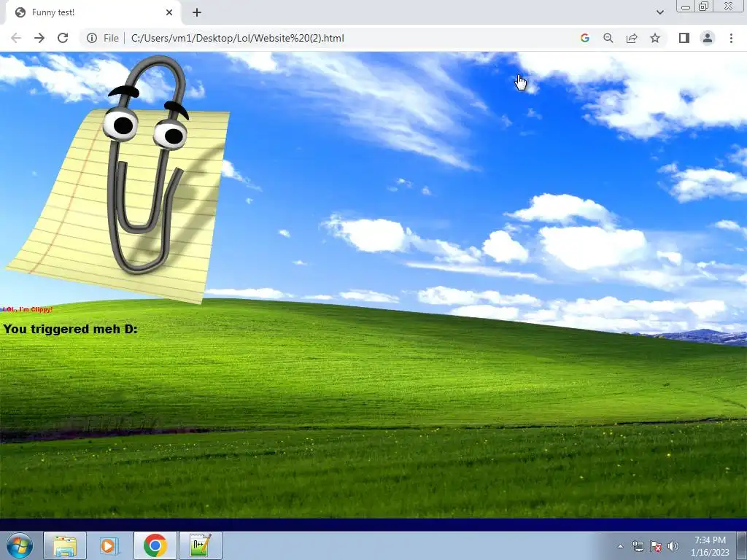Launch Windows Media Player from the taskbar

pos(109,545)
